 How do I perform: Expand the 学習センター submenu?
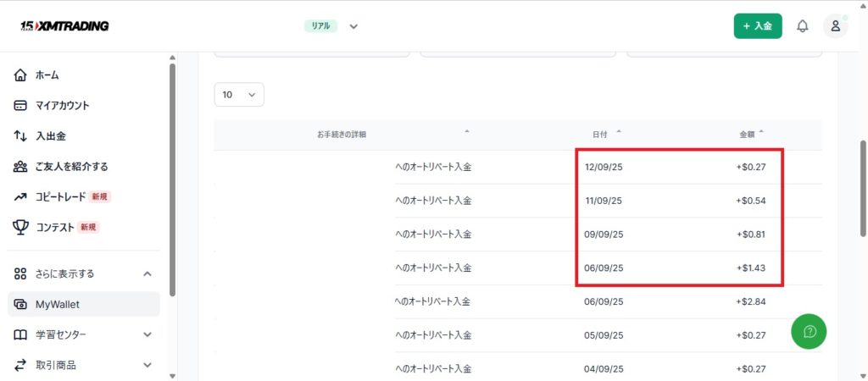(147, 335)
